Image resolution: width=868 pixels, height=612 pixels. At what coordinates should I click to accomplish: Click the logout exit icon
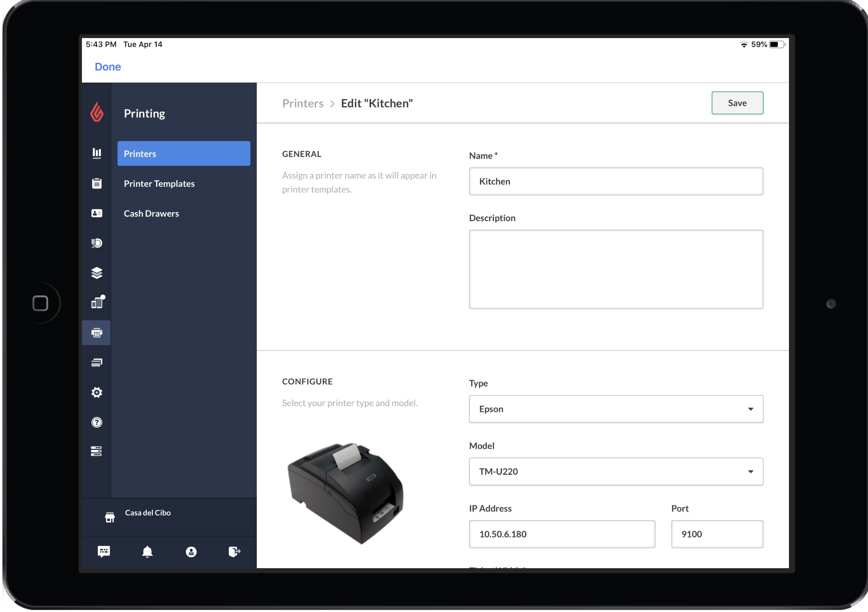point(234,552)
